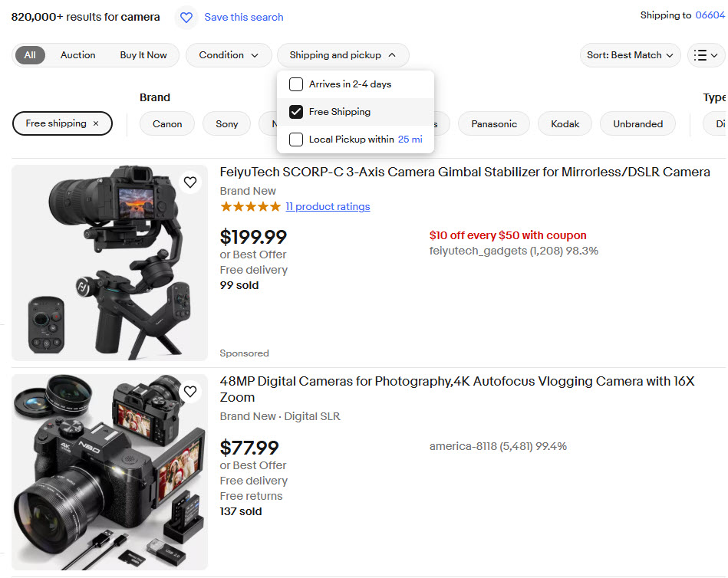
Task: Select the Kodak brand chip
Action: [565, 124]
